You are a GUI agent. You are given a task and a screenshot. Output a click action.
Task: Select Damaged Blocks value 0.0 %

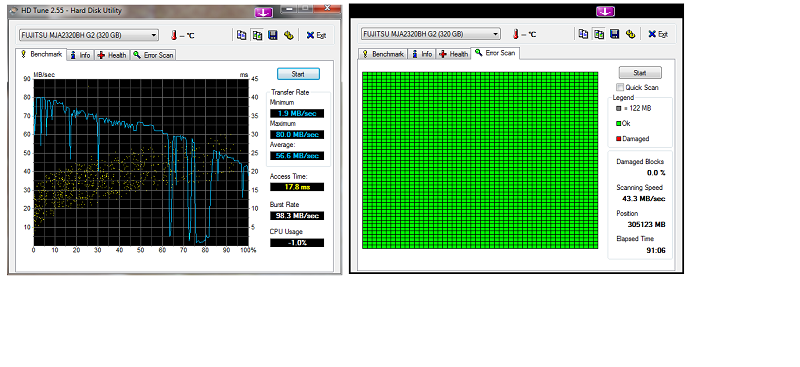coord(656,173)
